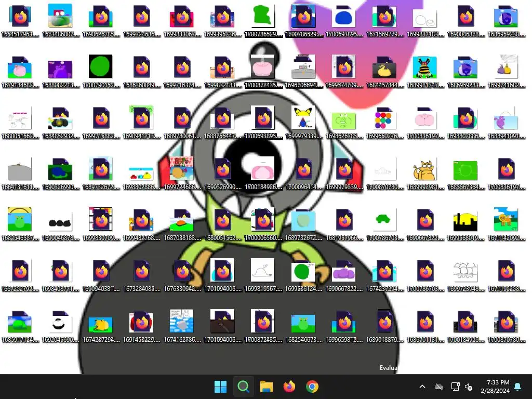Select yellow skyline file 1699568019
The image size is (532, 399).
click(x=466, y=224)
